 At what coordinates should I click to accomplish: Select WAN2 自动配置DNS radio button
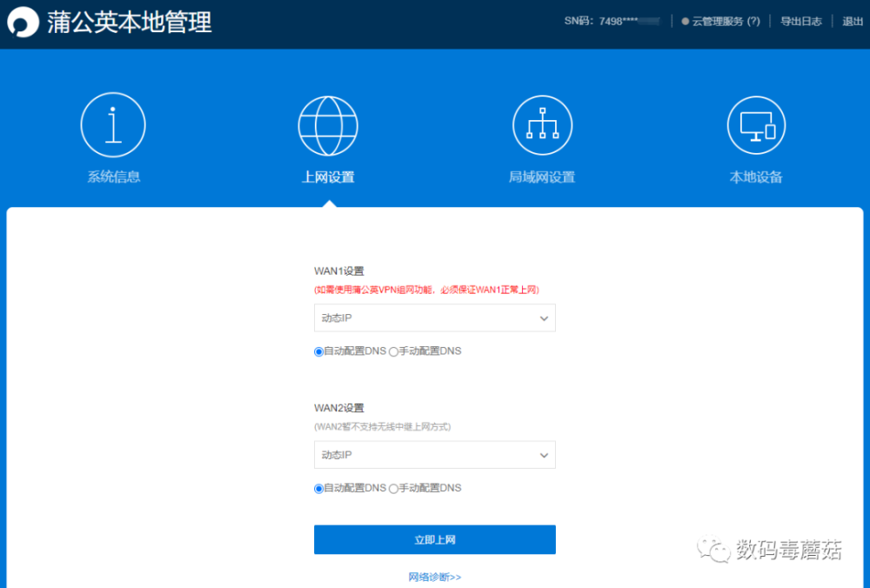[x=318, y=489]
